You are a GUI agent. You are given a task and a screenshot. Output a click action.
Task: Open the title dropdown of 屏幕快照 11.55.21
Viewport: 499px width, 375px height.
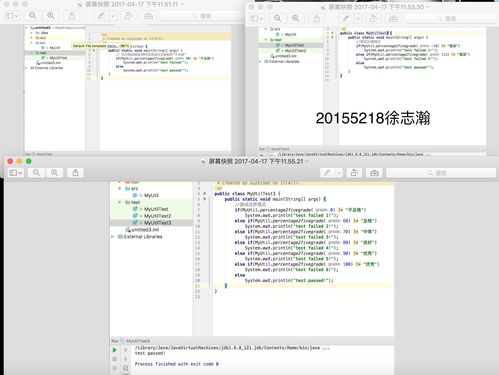[307, 162]
